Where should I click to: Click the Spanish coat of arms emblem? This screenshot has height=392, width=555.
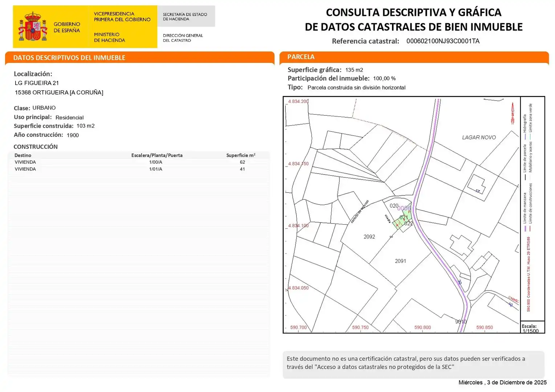tap(33, 26)
